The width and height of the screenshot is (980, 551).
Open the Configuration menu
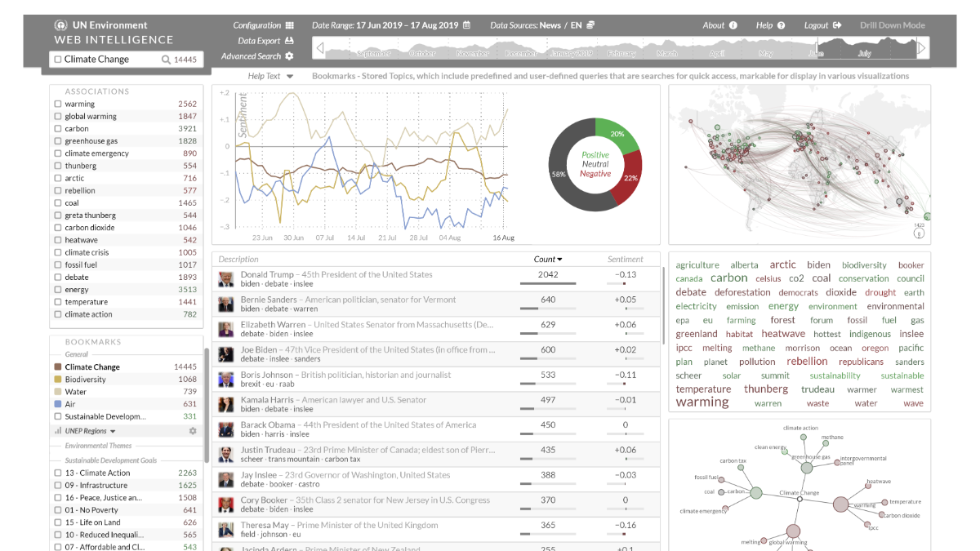(x=257, y=25)
